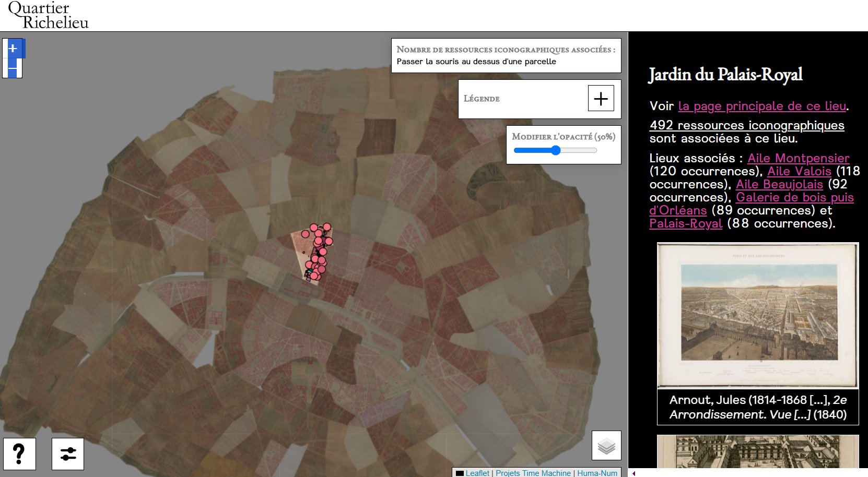Click the Modifier l'opacité (50%) label
The width and height of the screenshot is (868, 477).
click(564, 137)
